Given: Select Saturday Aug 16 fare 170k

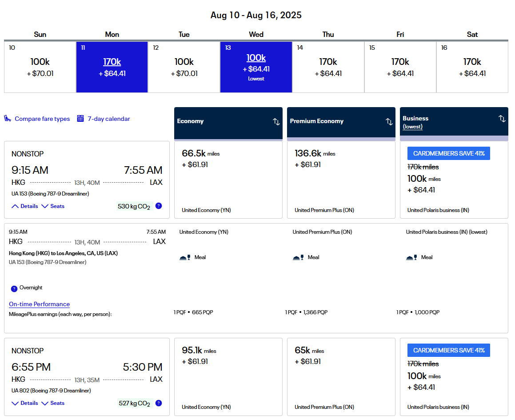Looking at the screenshot, I should (472, 67).
